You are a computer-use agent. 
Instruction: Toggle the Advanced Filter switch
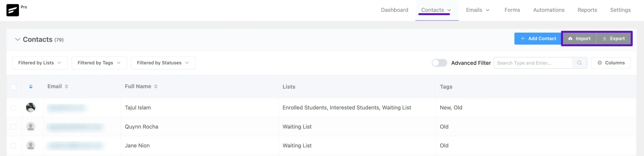[x=439, y=63]
